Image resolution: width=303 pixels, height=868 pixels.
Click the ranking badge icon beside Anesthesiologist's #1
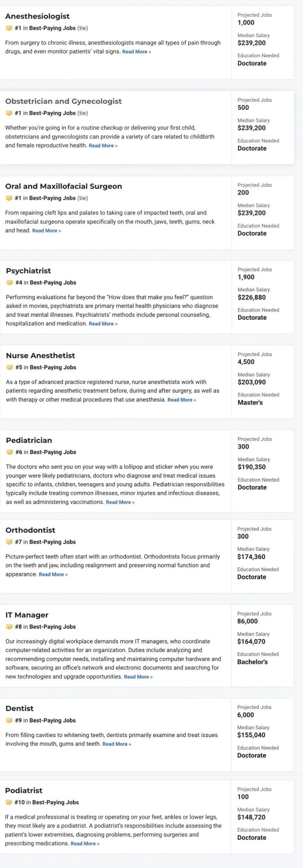click(x=9, y=28)
